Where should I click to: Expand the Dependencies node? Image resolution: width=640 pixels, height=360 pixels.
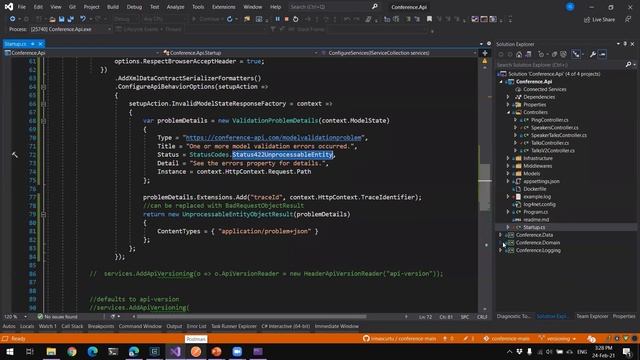coord(508,97)
